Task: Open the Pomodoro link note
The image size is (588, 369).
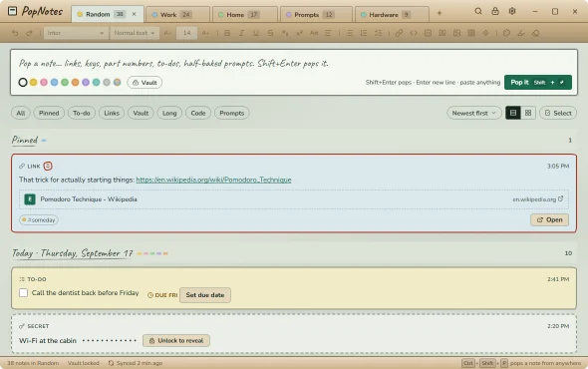Action: [549, 220]
